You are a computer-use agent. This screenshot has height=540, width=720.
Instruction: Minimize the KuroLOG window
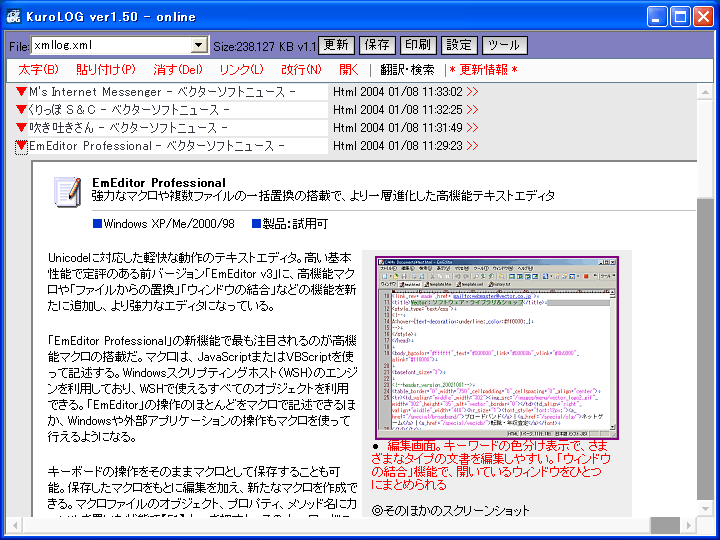pyautogui.click(x=657, y=17)
